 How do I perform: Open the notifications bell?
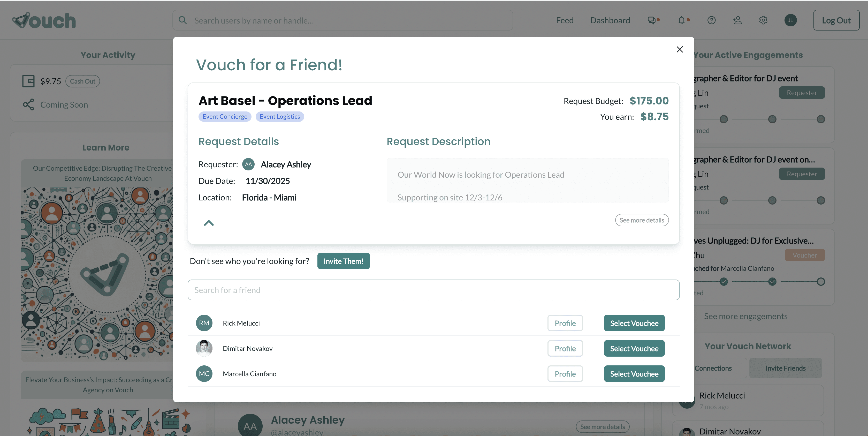(x=681, y=21)
